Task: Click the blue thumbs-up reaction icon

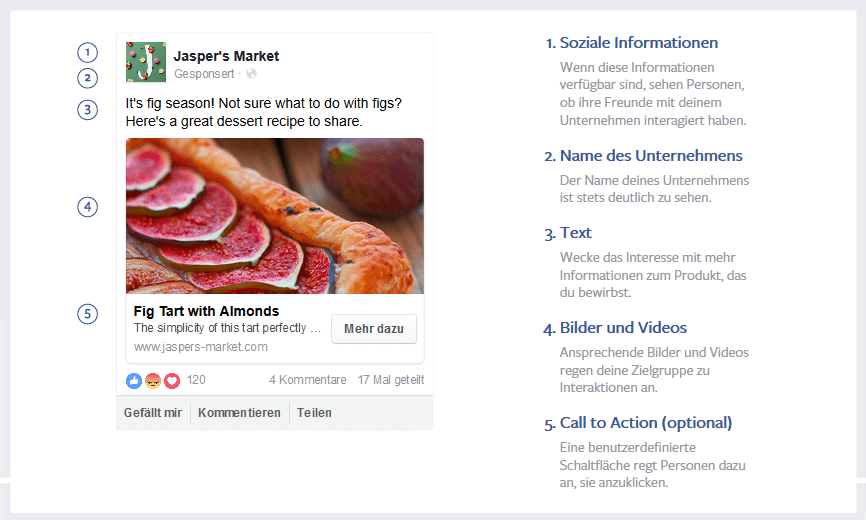Action: [134, 380]
